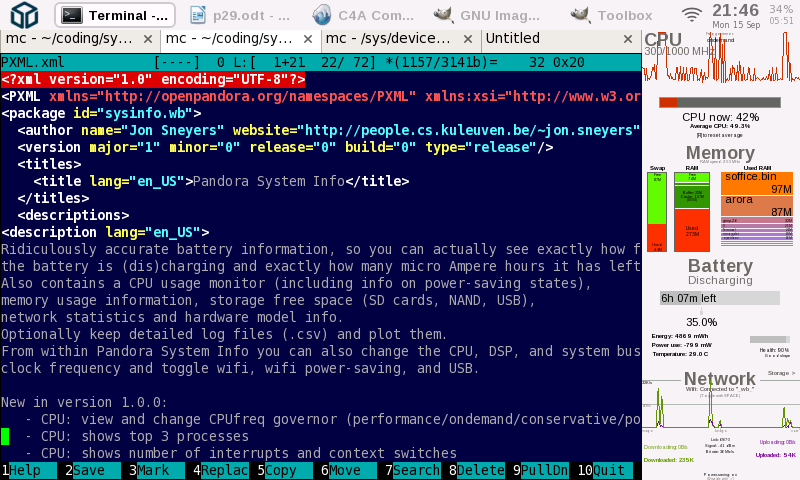Open the GIMP Toolbox window
The image size is (800, 480).
coord(610,15)
